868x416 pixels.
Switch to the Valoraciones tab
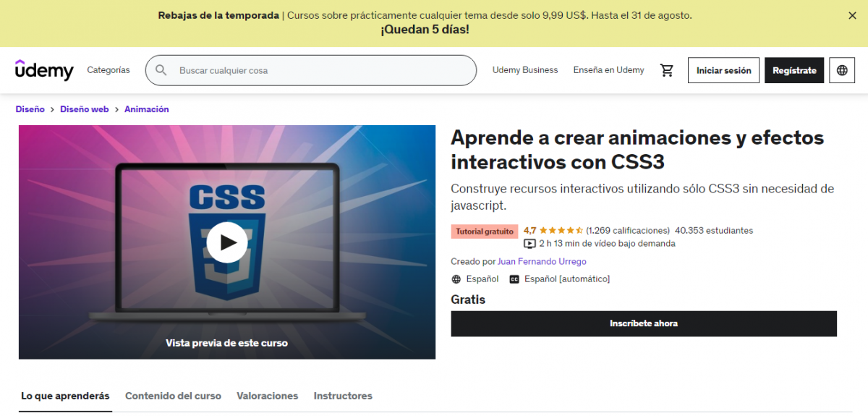267,396
